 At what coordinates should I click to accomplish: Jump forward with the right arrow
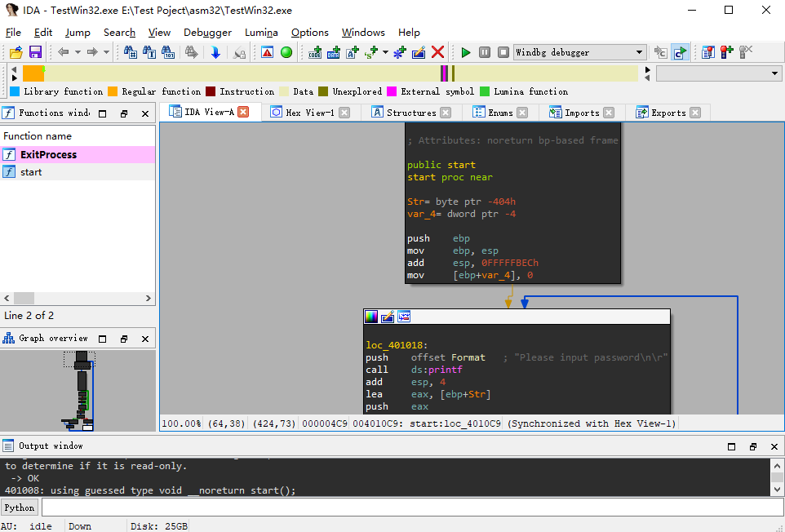pyautogui.click(x=92, y=52)
